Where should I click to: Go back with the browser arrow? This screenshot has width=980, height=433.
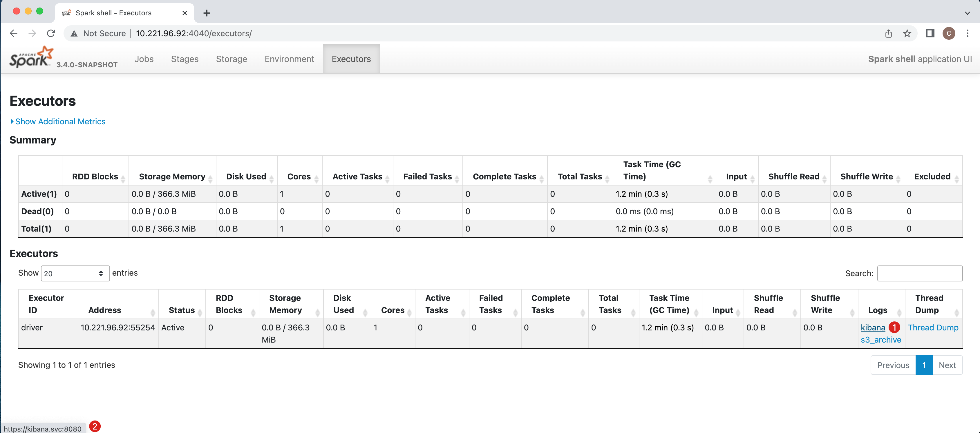14,33
